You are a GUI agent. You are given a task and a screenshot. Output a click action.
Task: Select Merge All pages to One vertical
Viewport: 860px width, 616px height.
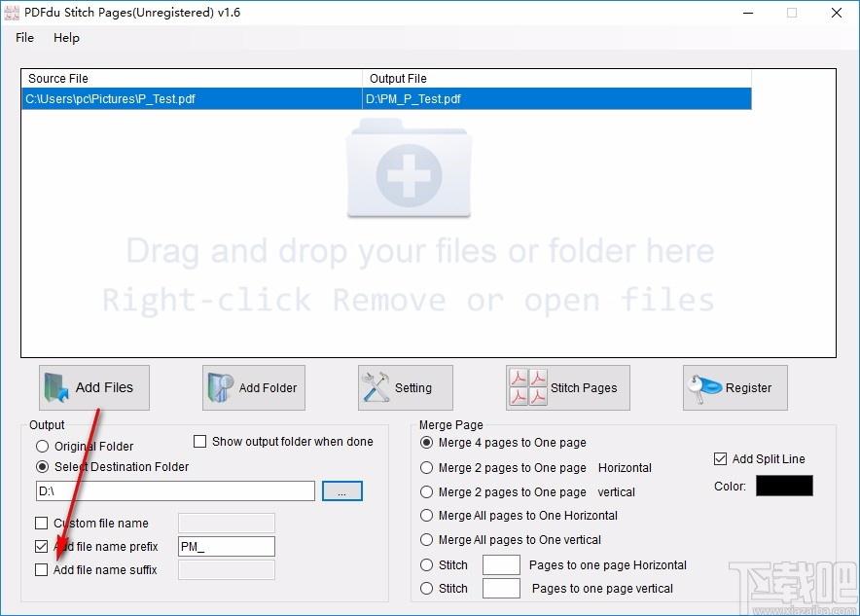click(x=427, y=540)
